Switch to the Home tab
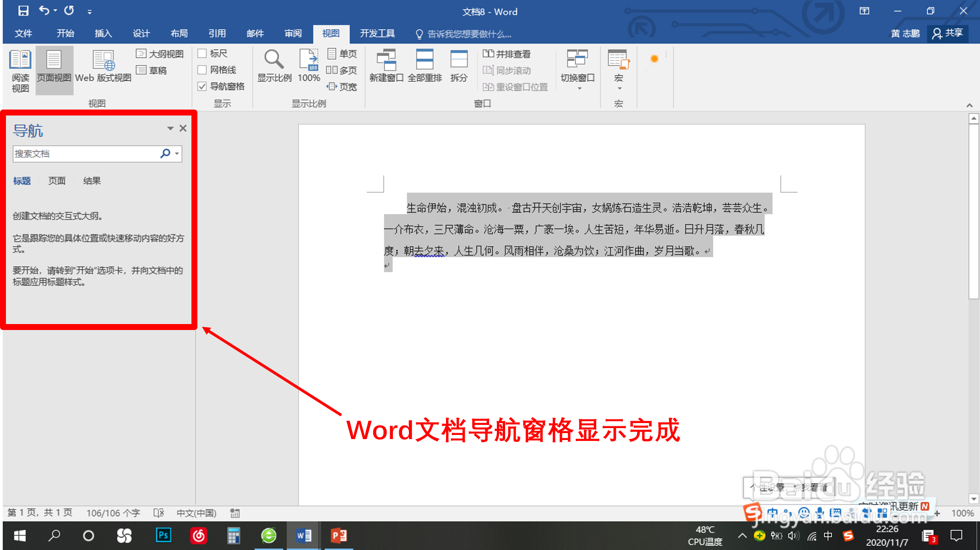Viewport: 980px width, 550px height. pyautogui.click(x=65, y=33)
